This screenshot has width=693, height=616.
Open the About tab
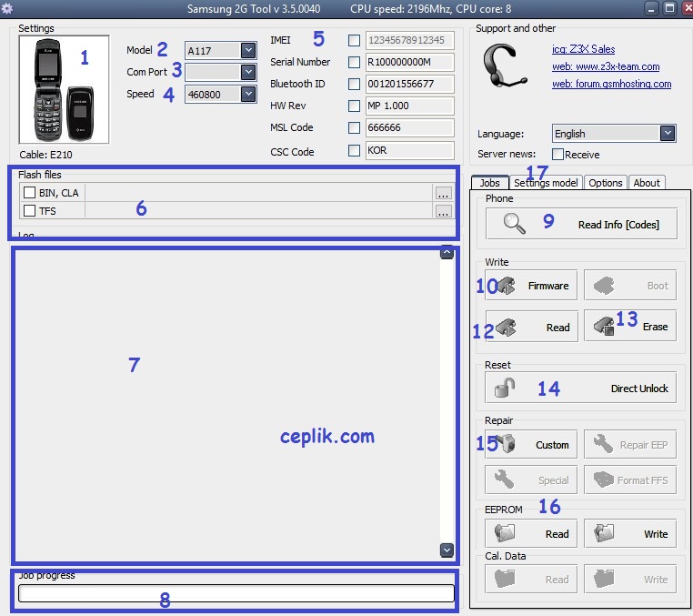coord(647,183)
